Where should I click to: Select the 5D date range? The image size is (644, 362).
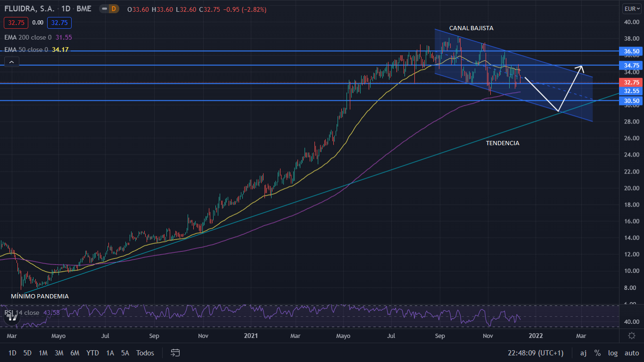(27, 353)
